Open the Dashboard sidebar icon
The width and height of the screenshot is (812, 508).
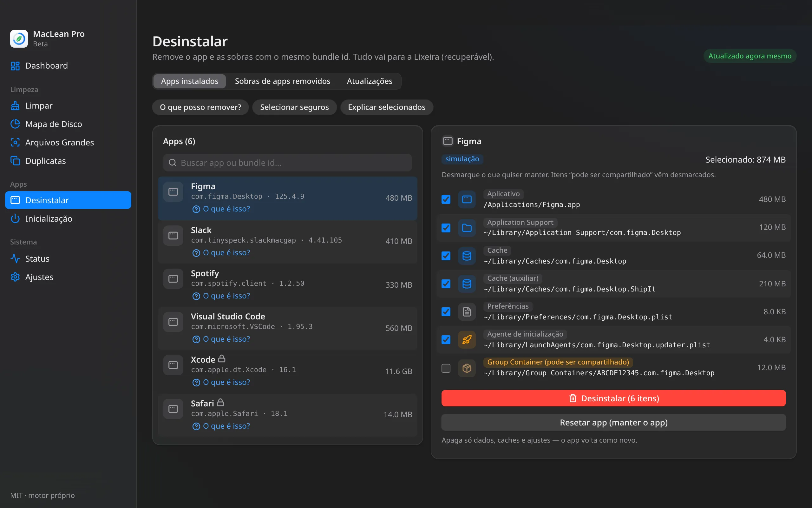pos(15,66)
